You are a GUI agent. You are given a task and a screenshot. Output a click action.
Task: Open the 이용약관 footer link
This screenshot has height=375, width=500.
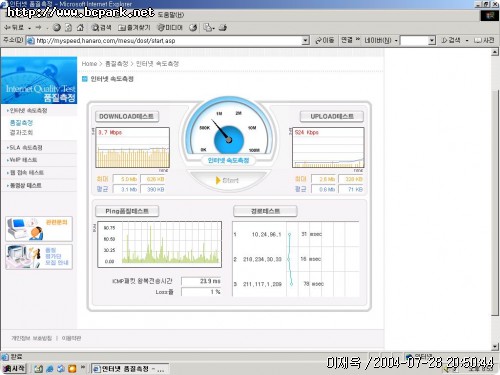(x=71, y=338)
